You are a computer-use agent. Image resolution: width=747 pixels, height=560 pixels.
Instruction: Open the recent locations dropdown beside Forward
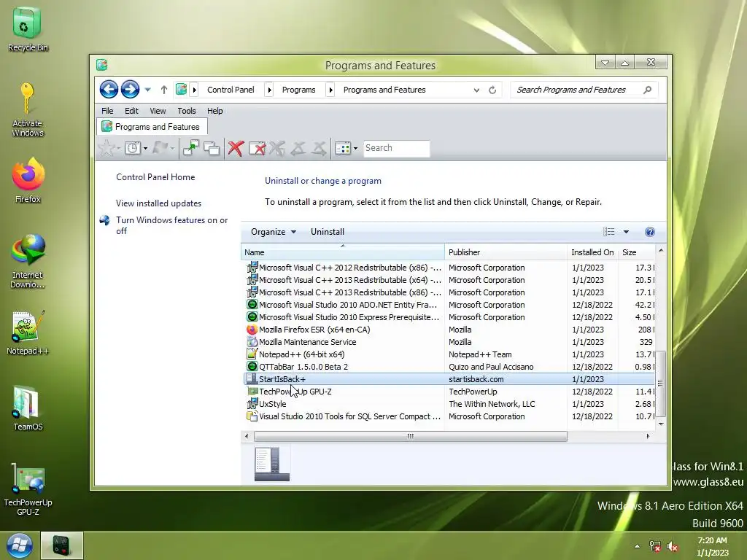point(147,90)
